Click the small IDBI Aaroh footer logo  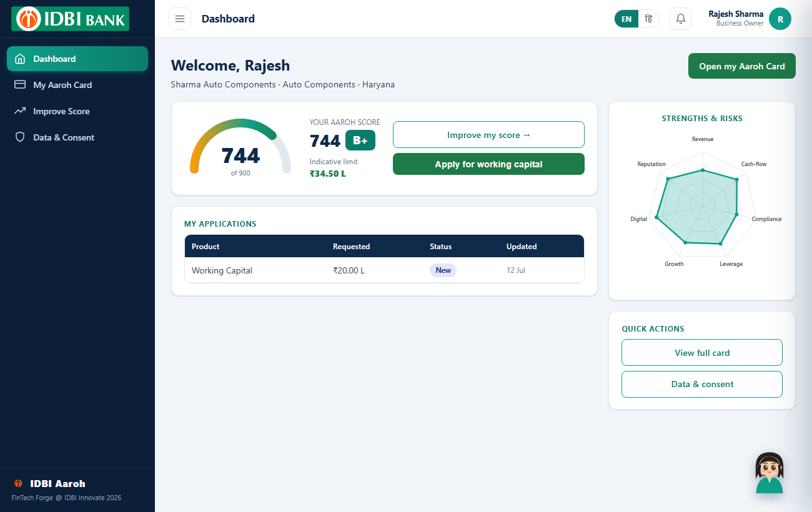click(18, 483)
